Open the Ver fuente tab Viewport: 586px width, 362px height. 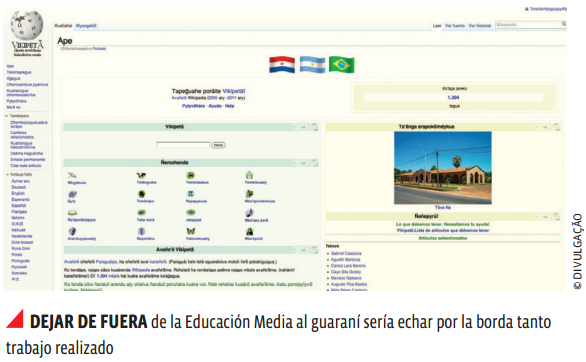click(455, 26)
